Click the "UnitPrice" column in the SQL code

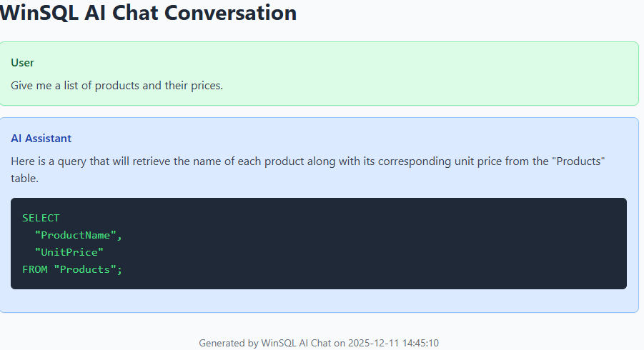(x=69, y=252)
